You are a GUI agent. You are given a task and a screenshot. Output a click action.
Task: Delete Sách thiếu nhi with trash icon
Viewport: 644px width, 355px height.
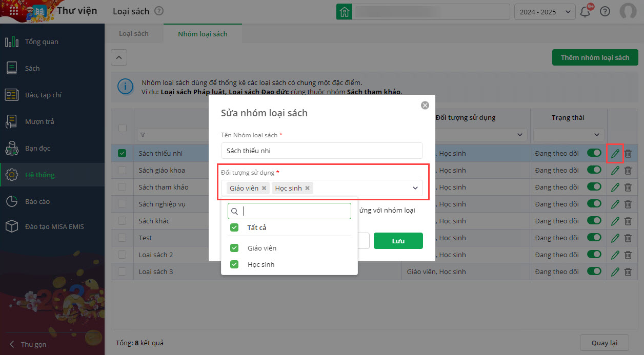[628, 153]
